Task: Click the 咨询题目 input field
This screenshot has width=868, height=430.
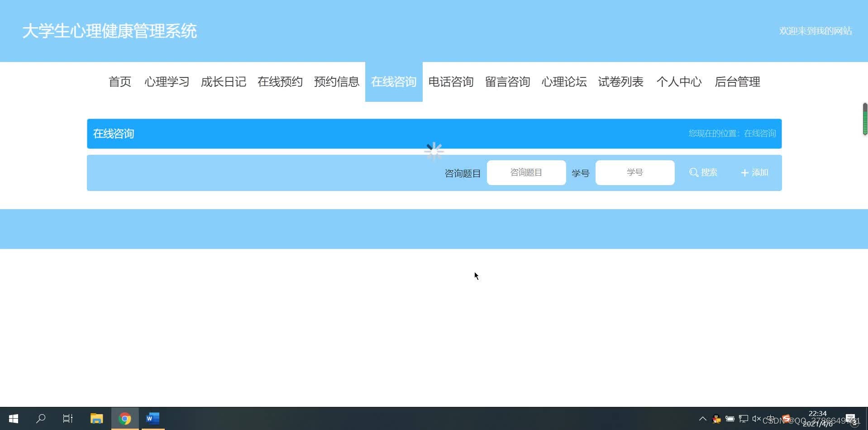Action: (x=526, y=172)
